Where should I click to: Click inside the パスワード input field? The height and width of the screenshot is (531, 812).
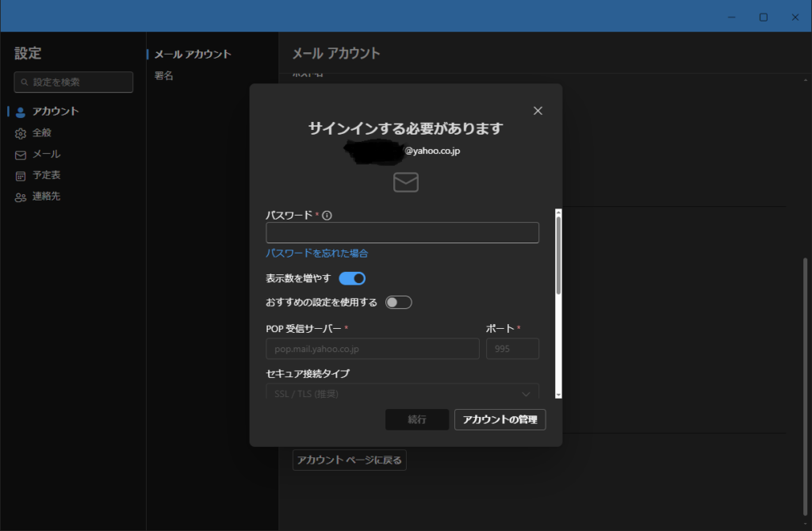pos(402,233)
